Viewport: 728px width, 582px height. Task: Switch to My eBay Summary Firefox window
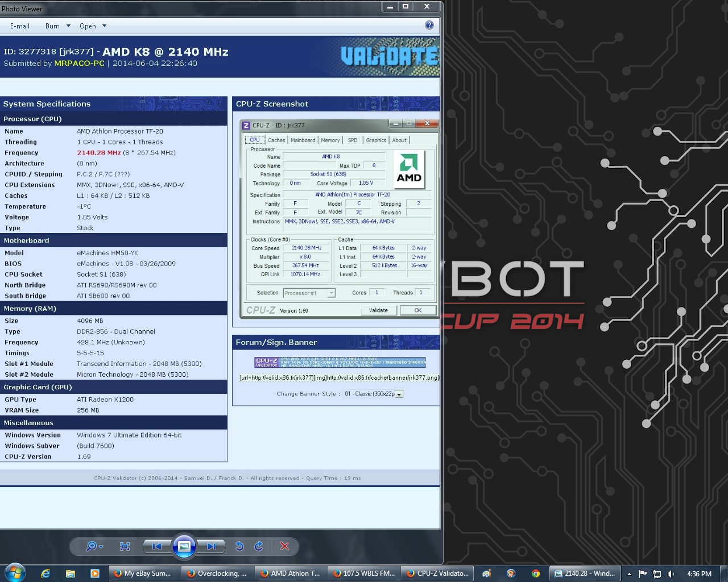coord(144,573)
